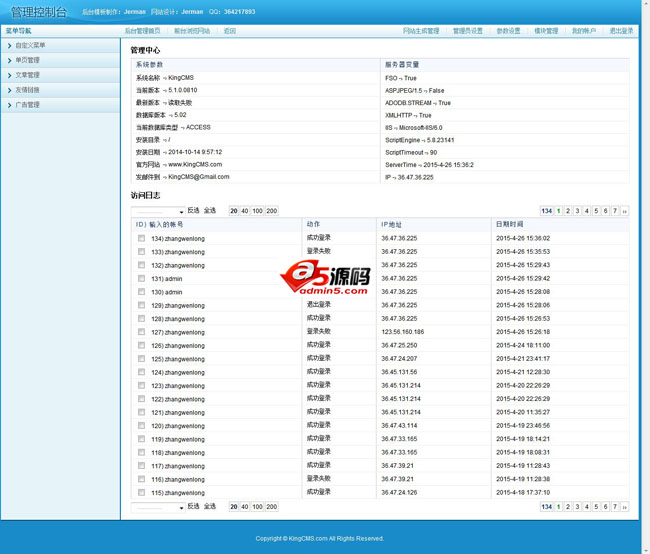Tick checkbox for log 131) admin
Image resolution: width=650 pixels, height=554 pixels.
[x=141, y=279]
